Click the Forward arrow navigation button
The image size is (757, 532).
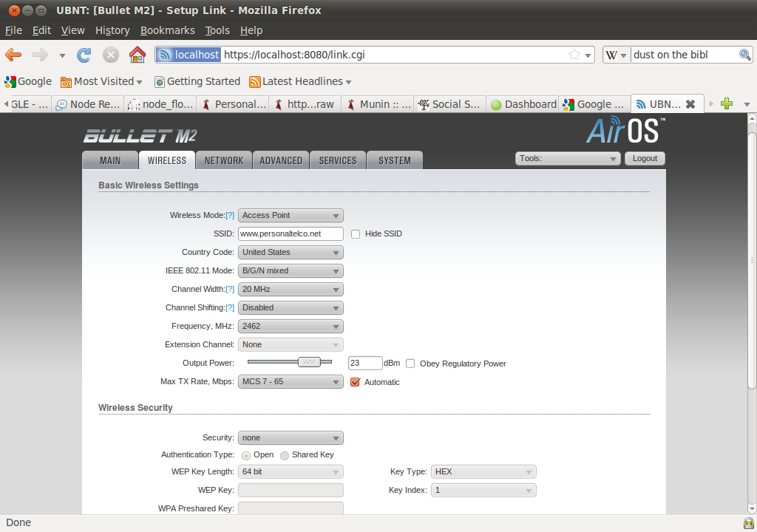[40, 55]
